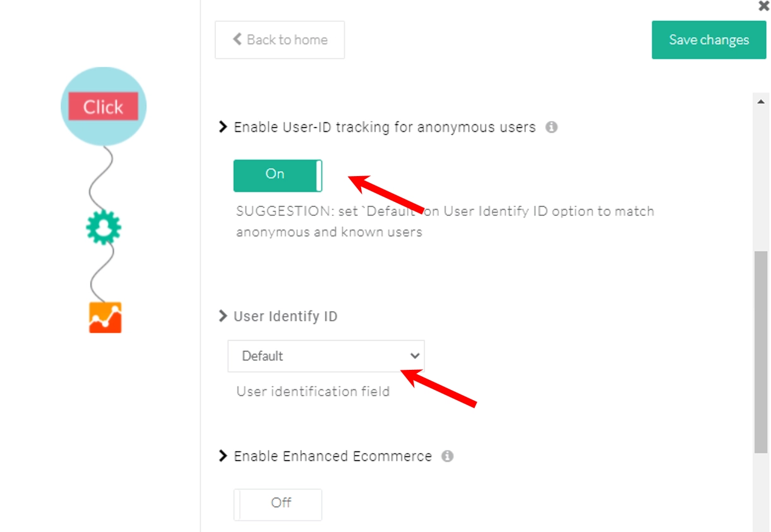Enable the Enhanced Ecommerce toggle

pos(278,504)
